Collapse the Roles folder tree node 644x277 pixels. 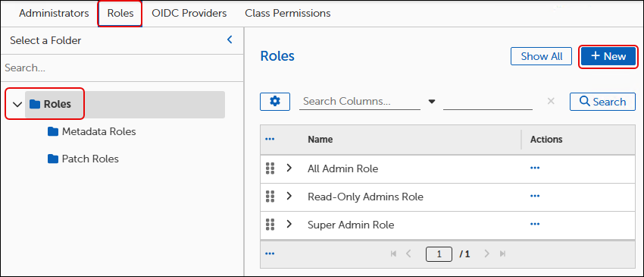pos(17,104)
